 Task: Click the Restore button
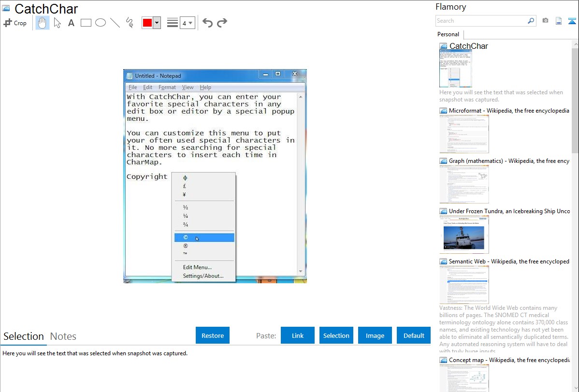tap(213, 335)
